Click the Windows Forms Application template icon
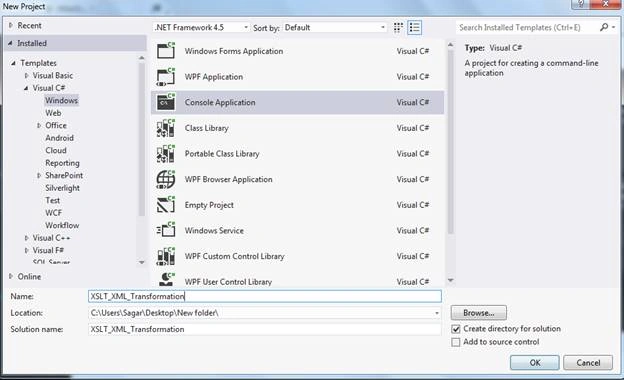The image size is (624, 380). point(166,51)
